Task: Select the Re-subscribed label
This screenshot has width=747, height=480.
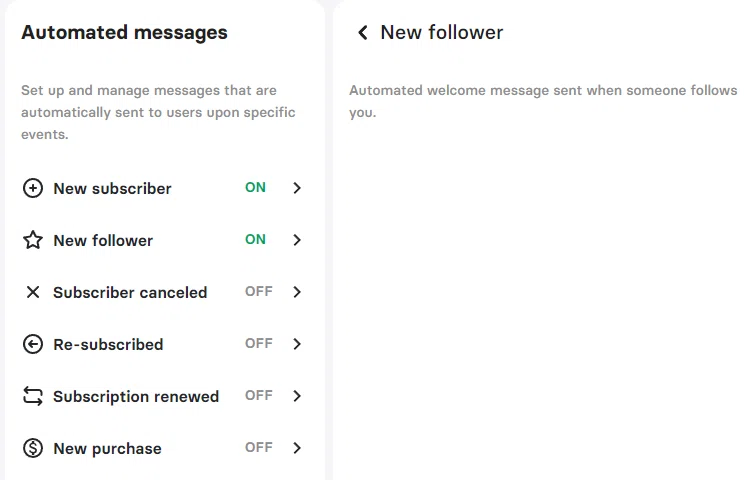Action: click(x=108, y=344)
